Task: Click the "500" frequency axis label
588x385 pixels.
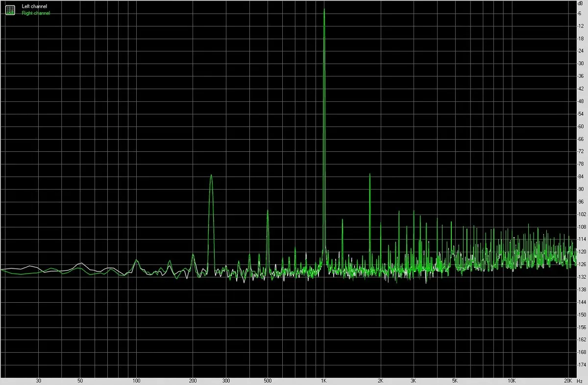Action: coord(268,380)
